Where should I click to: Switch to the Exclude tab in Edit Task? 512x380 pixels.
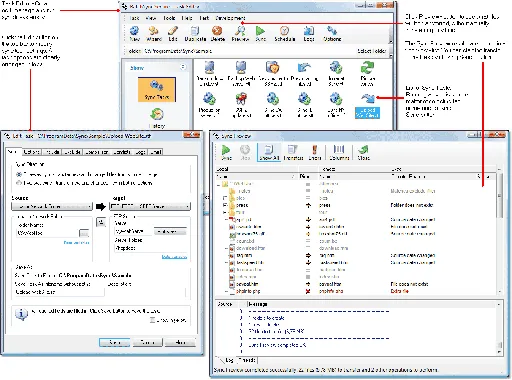click(72, 152)
